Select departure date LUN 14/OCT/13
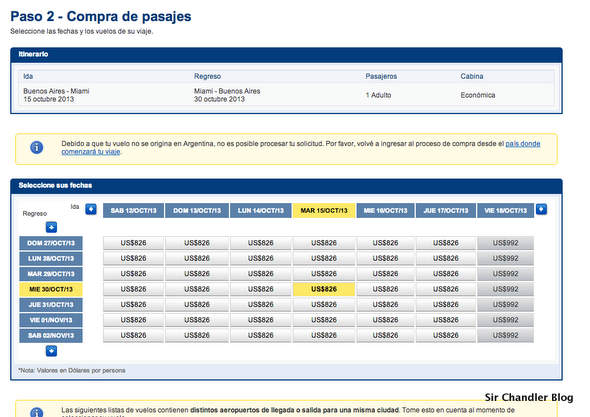This screenshot has width=590, height=417. tap(260, 210)
